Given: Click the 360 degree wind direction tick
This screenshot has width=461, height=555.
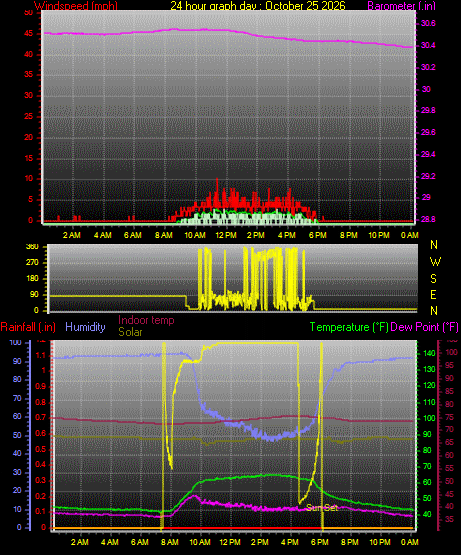Looking at the screenshot, I should [32, 247].
